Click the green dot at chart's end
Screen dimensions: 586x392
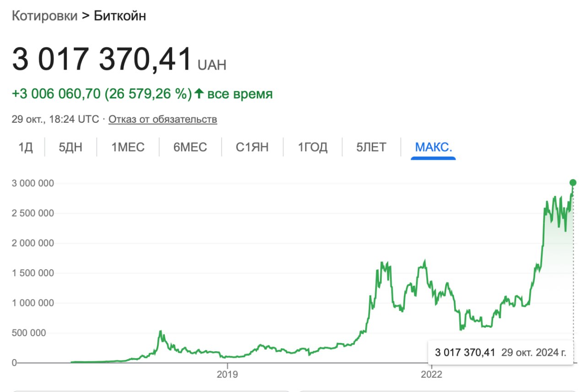click(x=573, y=183)
